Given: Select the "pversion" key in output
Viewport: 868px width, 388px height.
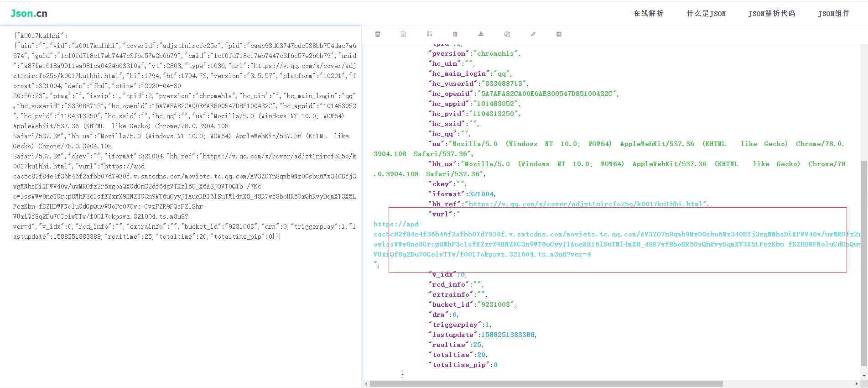Looking at the screenshot, I should point(448,53).
